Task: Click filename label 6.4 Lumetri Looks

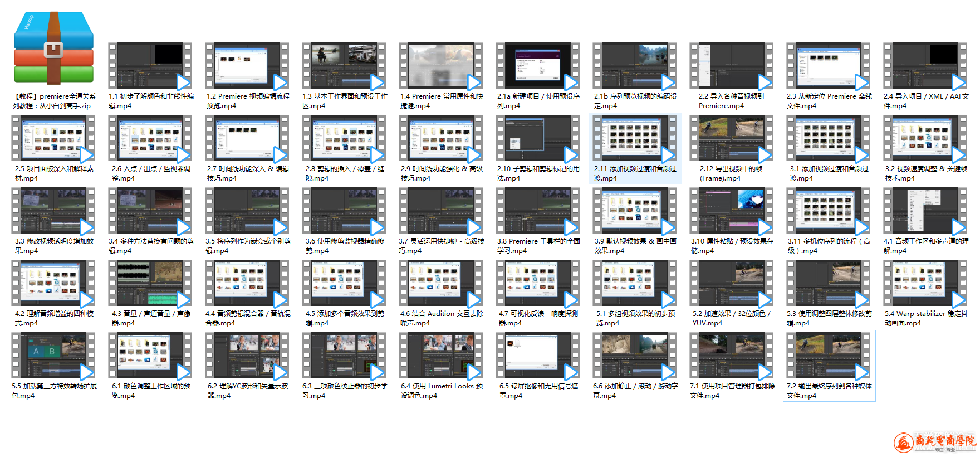Action: point(441,391)
